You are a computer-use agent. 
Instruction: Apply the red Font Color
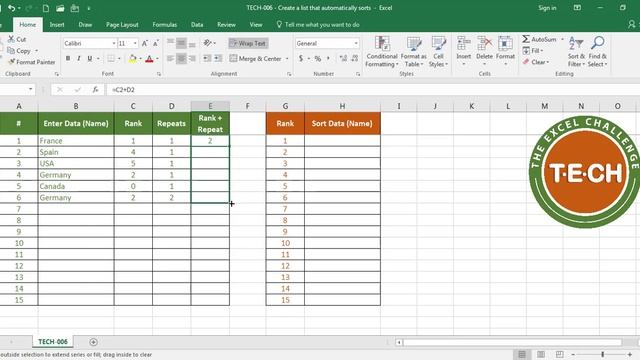point(149,59)
